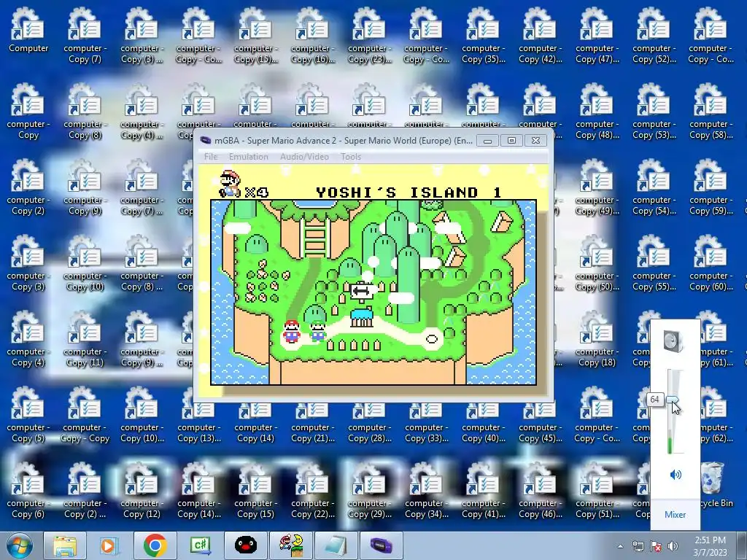Image resolution: width=747 pixels, height=560 pixels.
Task: Click the network tray icon
Action: [638, 546]
